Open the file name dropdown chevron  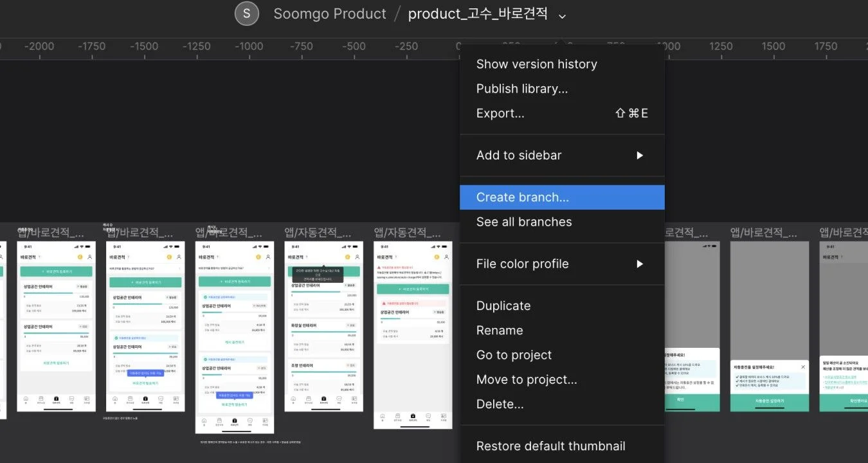coord(562,15)
